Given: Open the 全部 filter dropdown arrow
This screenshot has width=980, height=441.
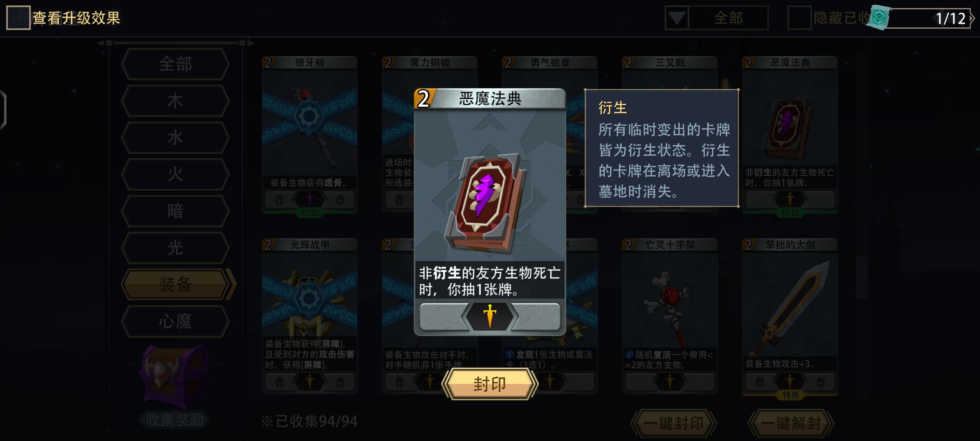Looking at the screenshot, I should pos(677,18).
